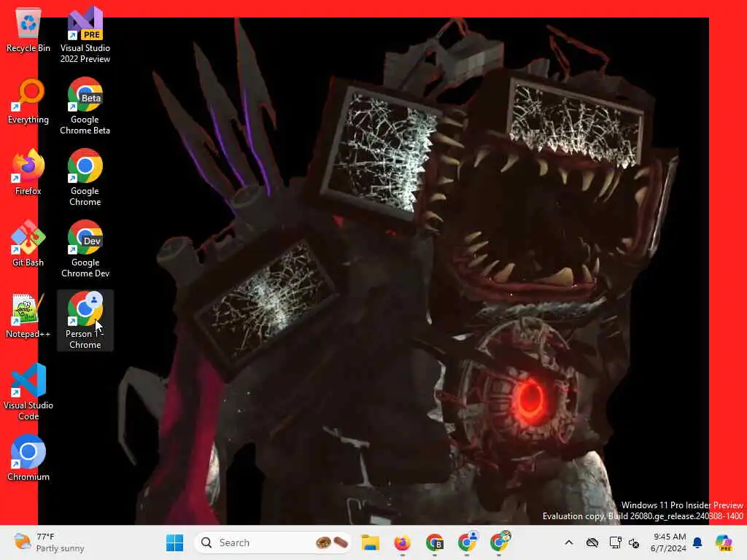Open the notifications bell icon

pyautogui.click(x=697, y=542)
